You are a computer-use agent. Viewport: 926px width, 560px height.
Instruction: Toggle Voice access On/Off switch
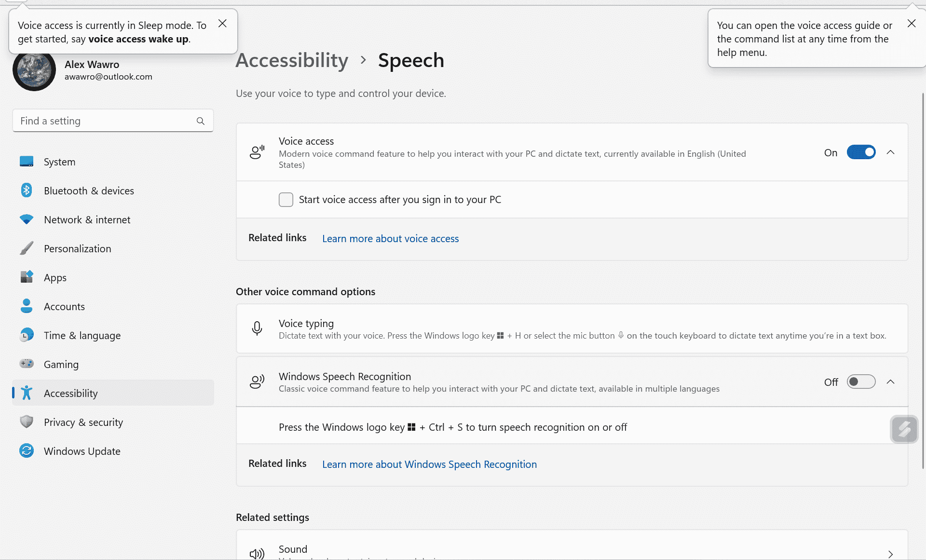click(860, 152)
